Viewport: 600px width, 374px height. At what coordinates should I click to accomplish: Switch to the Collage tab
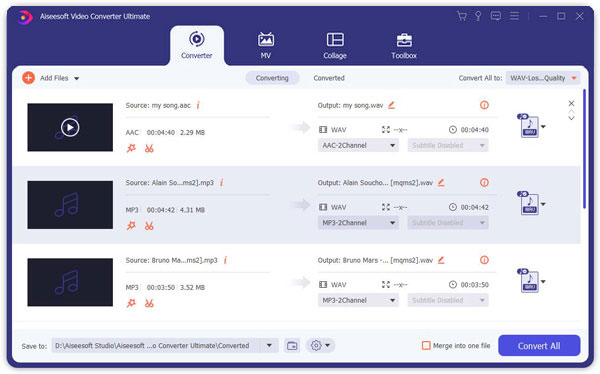click(335, 46)
